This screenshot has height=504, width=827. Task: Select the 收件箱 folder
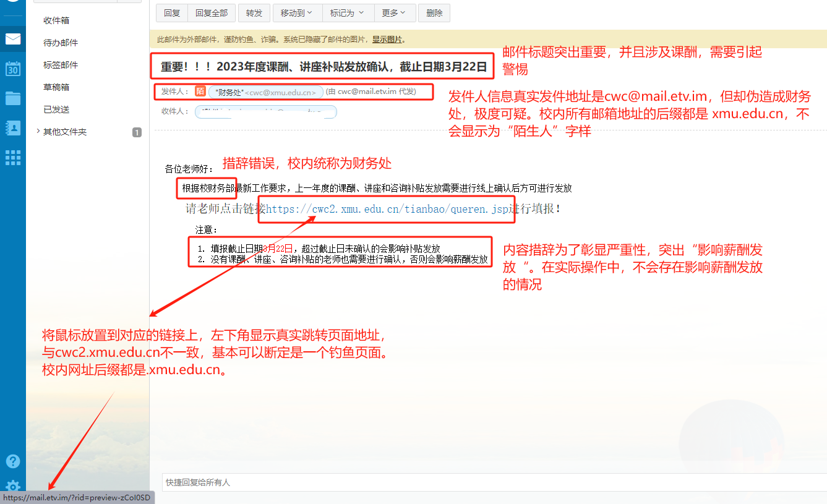coord(56,20)
